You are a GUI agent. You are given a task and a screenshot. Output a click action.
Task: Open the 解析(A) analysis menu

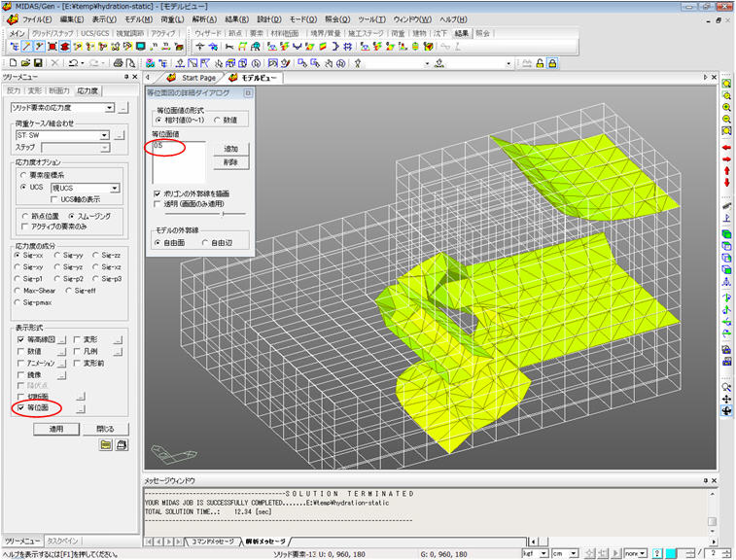point(204,19)
